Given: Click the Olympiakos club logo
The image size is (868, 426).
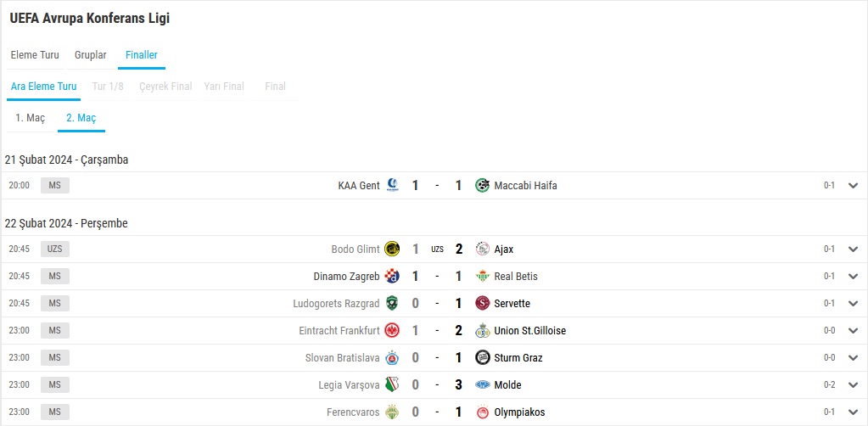Looking at the screenshot, I should (x=482, y=412).
